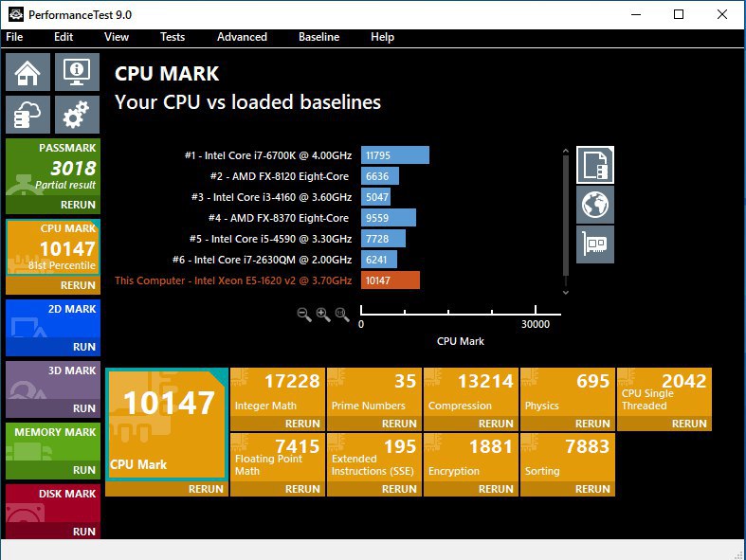
Task: Rerun the CPU Mark sidebar test
Action: (x=53, y=285)
